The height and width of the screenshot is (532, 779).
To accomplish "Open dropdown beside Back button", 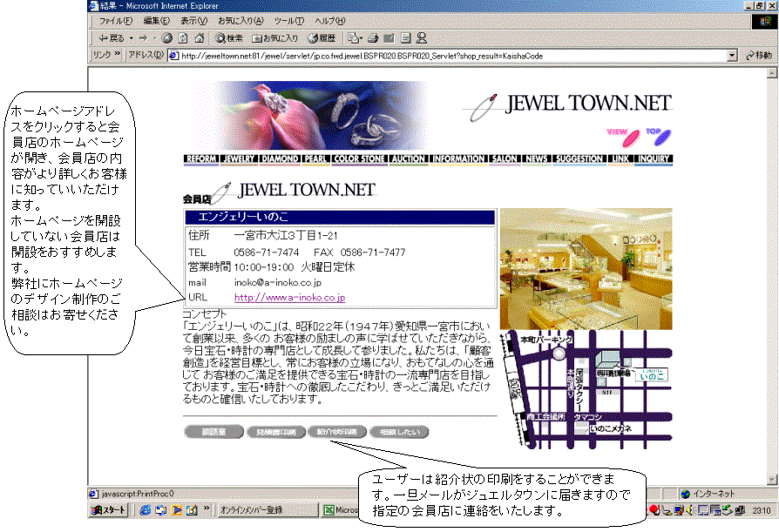I will coord(132,37).
